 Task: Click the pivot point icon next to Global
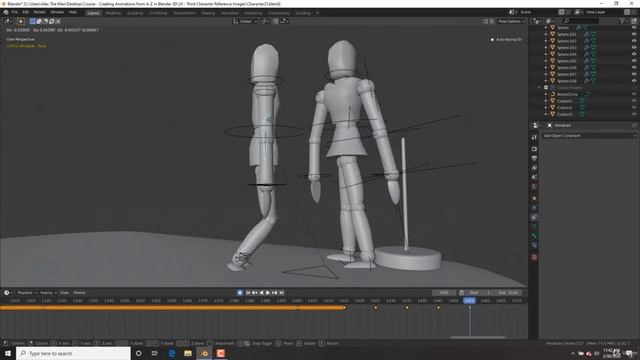[x=264, y=21]
